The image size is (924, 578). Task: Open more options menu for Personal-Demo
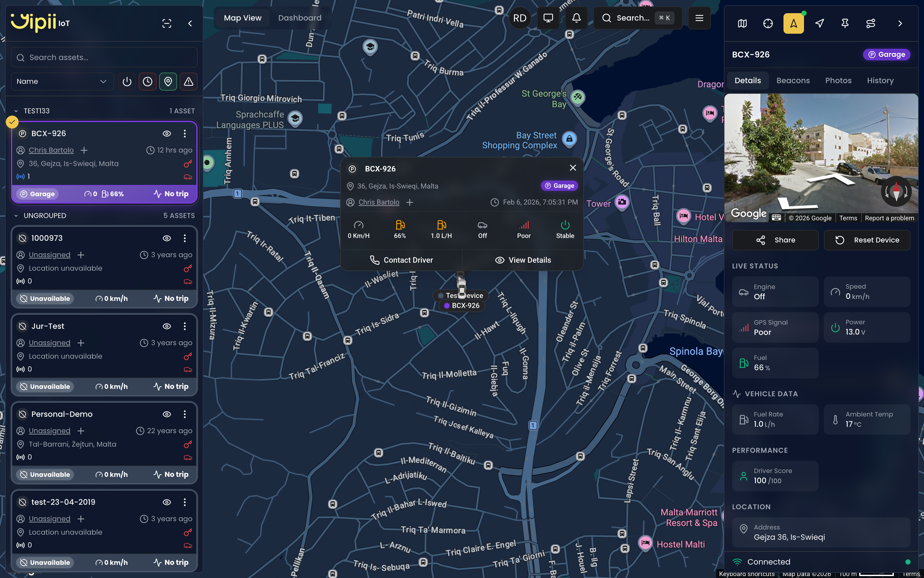185,414
